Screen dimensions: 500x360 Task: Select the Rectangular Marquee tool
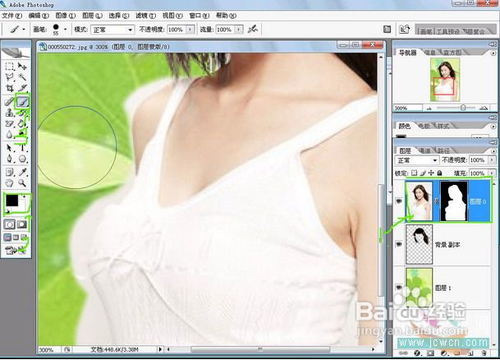click(x=10, y=66)
